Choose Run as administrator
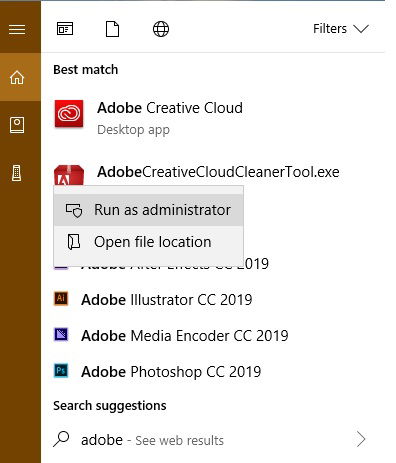396x463 pixels. pyautogui.click(x=148, y=210)
